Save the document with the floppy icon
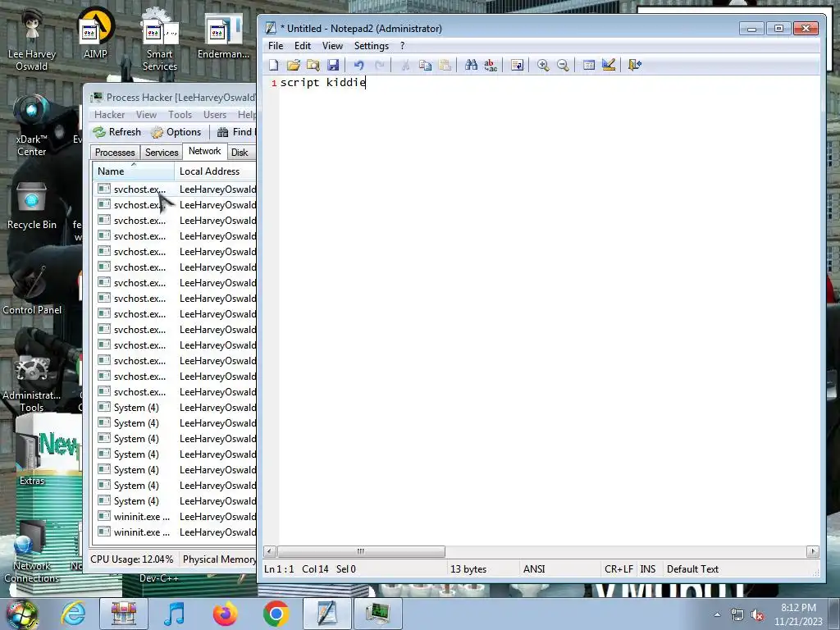This screenshot has height=630, width=840. pos(333,65)
